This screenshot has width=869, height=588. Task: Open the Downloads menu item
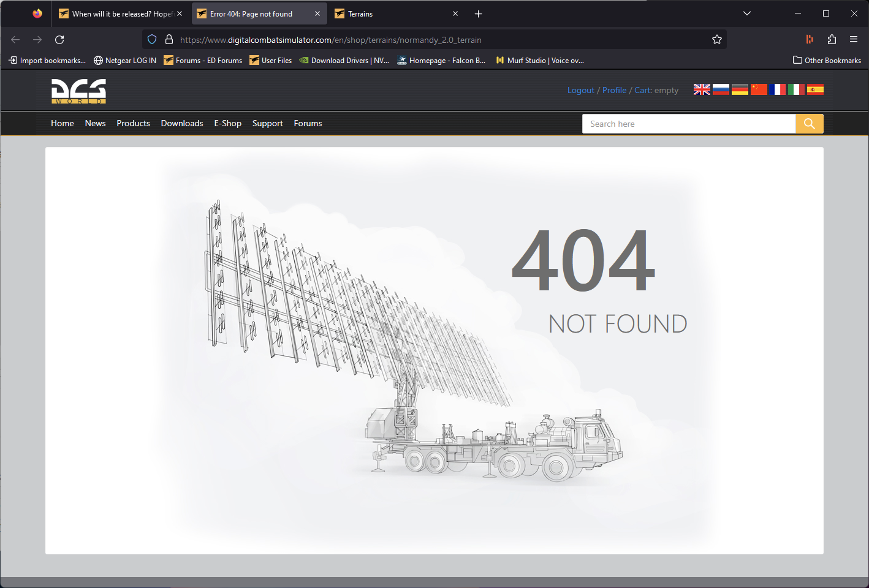(x=182, y=123)
